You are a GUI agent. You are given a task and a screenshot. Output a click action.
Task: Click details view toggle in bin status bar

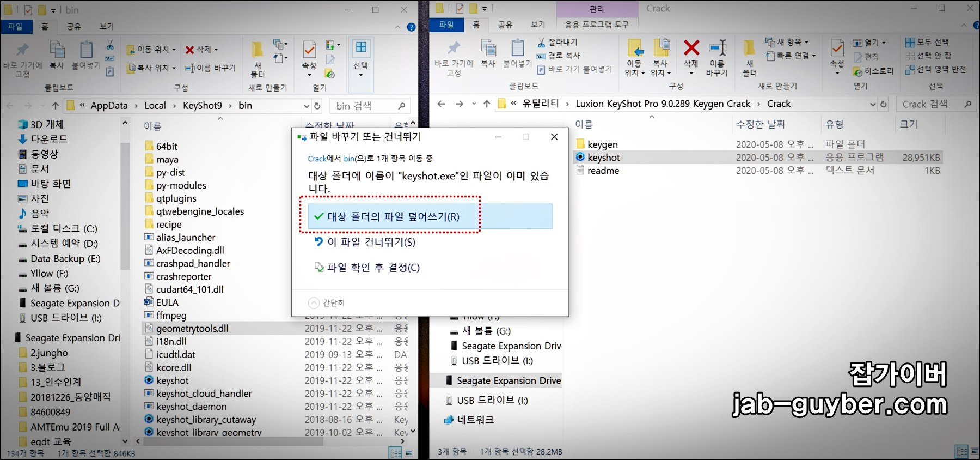click(396, 453)
